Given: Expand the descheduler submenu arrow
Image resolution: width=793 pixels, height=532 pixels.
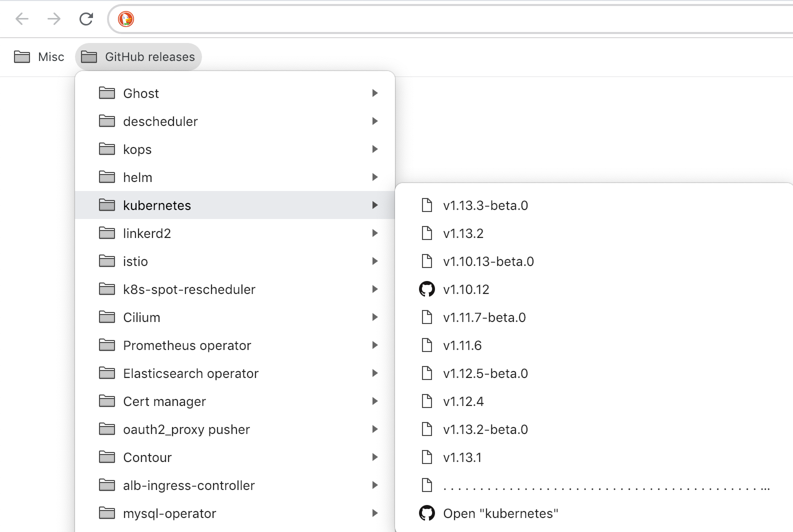Looking at the screenshot, I should point(375,121).
